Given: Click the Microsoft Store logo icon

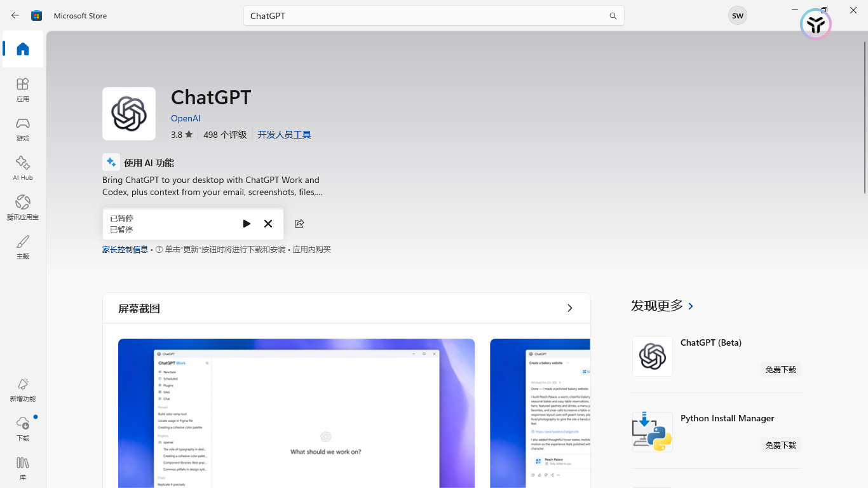Looking at the screenshot, I should click(x=37, y=15).
